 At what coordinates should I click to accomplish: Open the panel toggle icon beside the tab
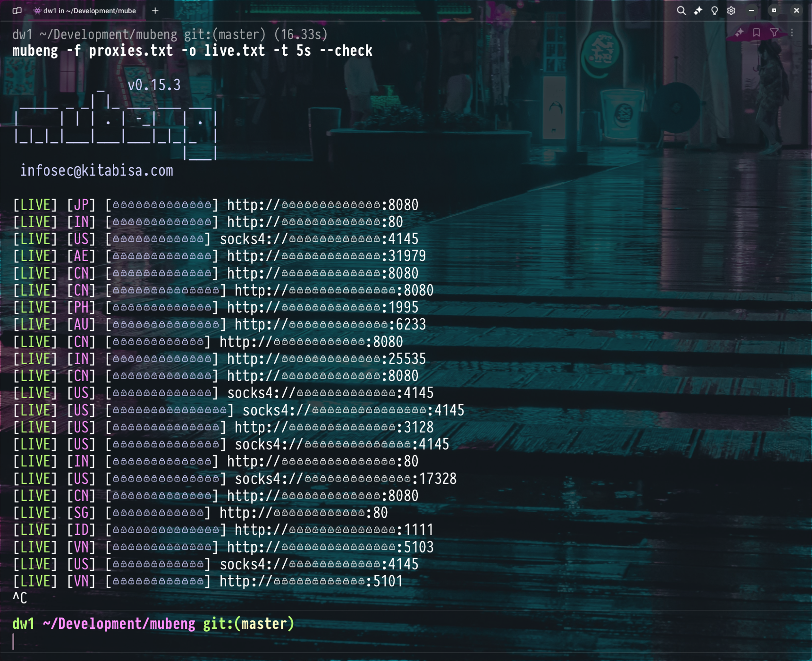(17, 10)
